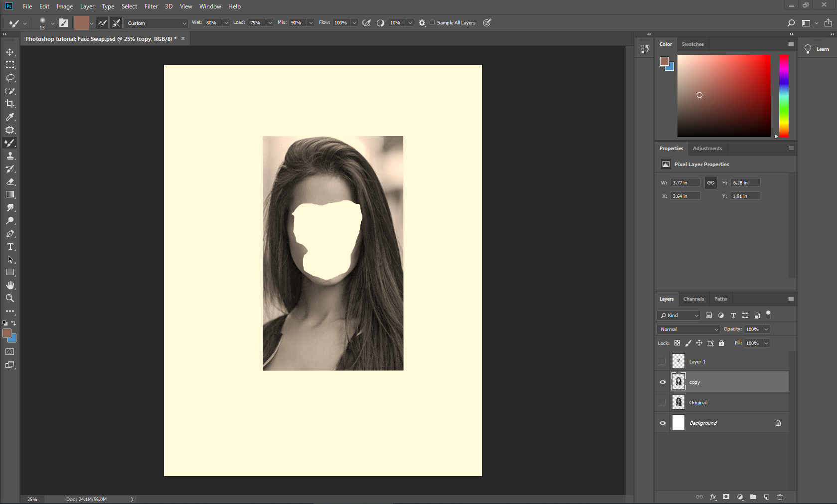Click the Create new layer icon
Image resolution: width=837 pixels, height=504 pixels.
coord(767,497)
